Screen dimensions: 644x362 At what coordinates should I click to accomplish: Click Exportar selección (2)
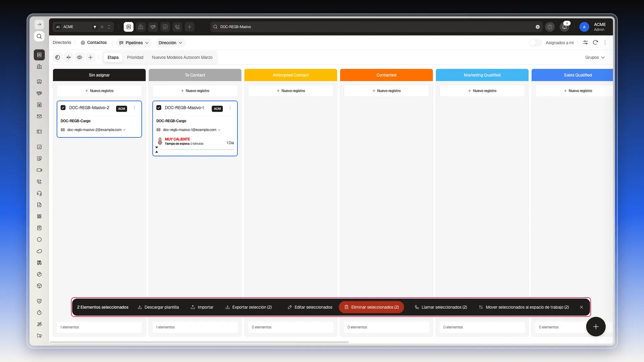click(249, 307)
